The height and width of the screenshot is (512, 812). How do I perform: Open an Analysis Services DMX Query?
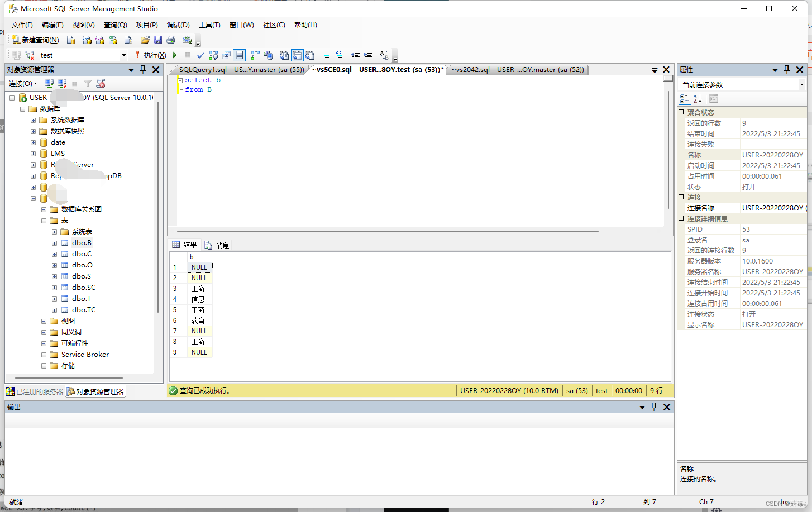[x=100, y=40]
